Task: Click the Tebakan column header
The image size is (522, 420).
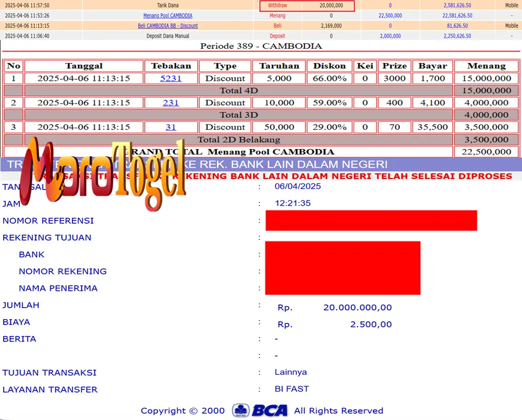Action: point(171,66)
